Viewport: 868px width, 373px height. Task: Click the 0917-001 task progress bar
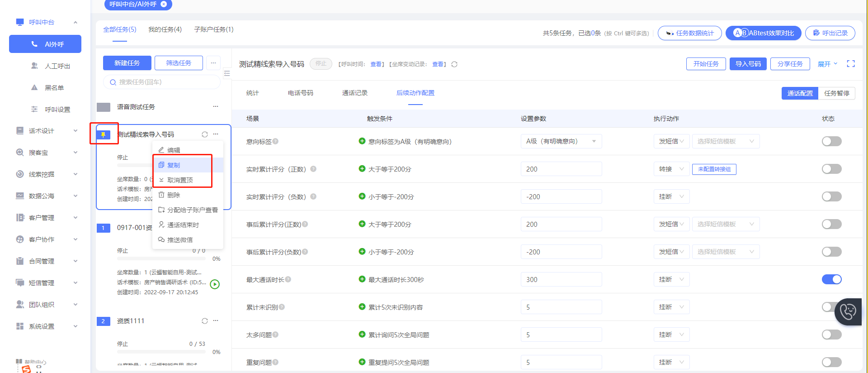(x=160, y=258)
